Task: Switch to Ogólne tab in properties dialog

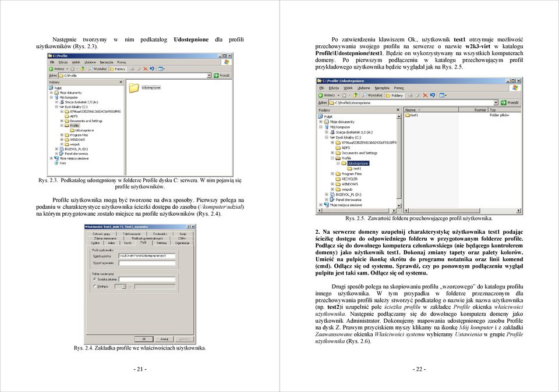Action: [95, 243]
